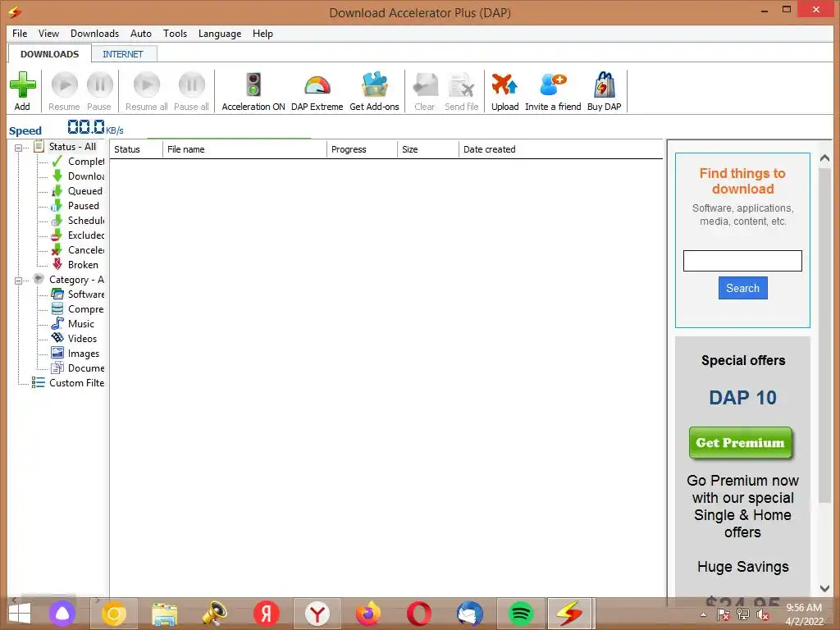Open the Tools menu
This screenshot has height=630, width=840.
pyautogui.click(x=176, y=33)
